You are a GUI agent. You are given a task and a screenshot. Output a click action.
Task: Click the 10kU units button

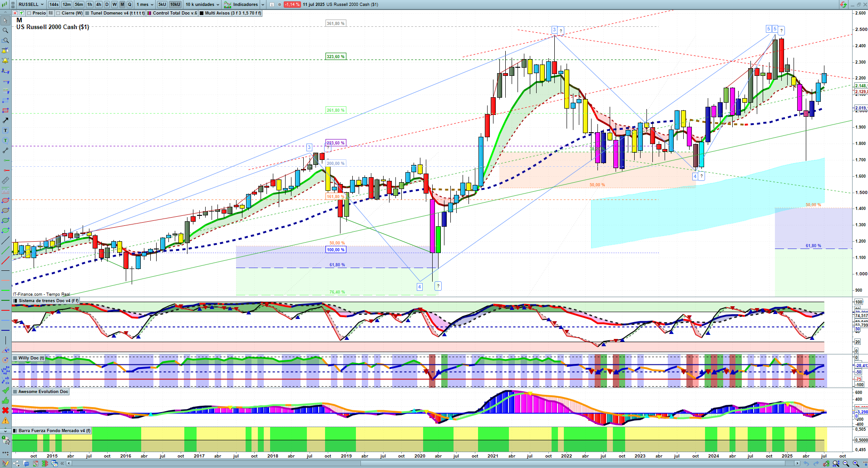(175, 5)
